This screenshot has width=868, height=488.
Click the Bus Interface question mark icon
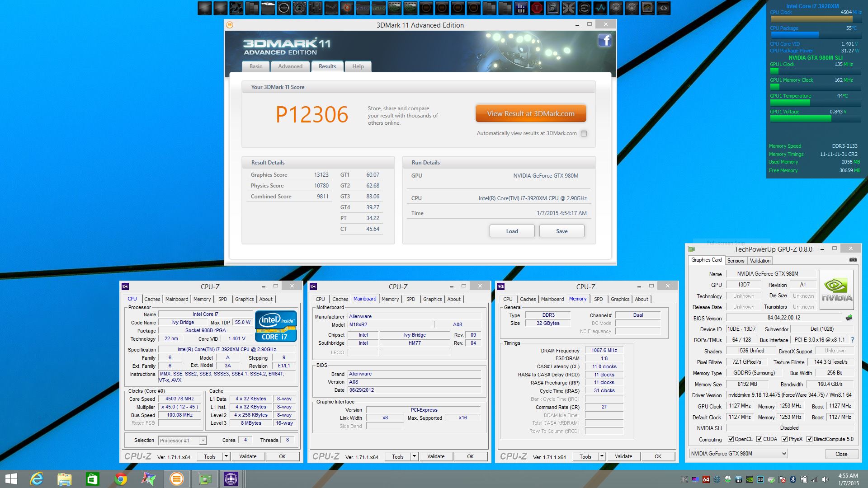853,340
